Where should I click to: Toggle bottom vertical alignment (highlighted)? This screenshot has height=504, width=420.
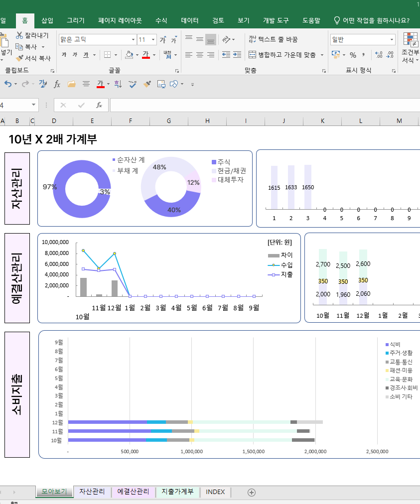[x=211, y=39]
